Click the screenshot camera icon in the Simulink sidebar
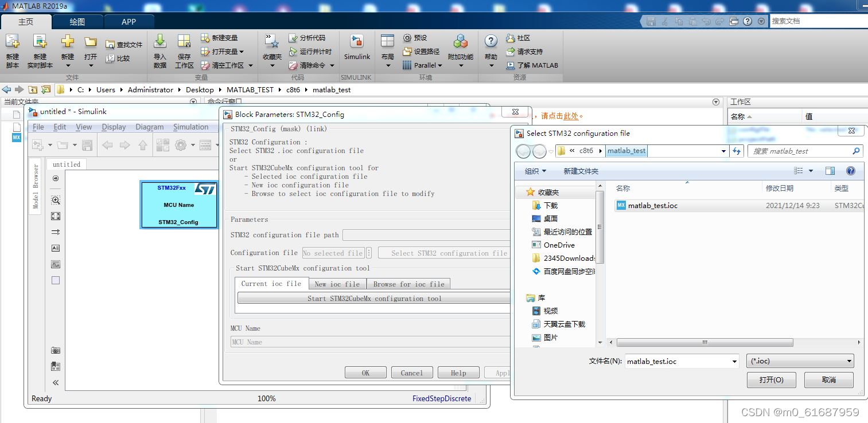Viewport: 868px width, 423px height. coord(55,350)
